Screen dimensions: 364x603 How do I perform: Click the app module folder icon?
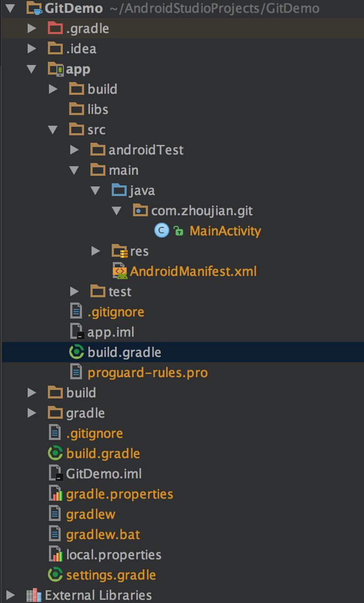click(x=55, y=69)
